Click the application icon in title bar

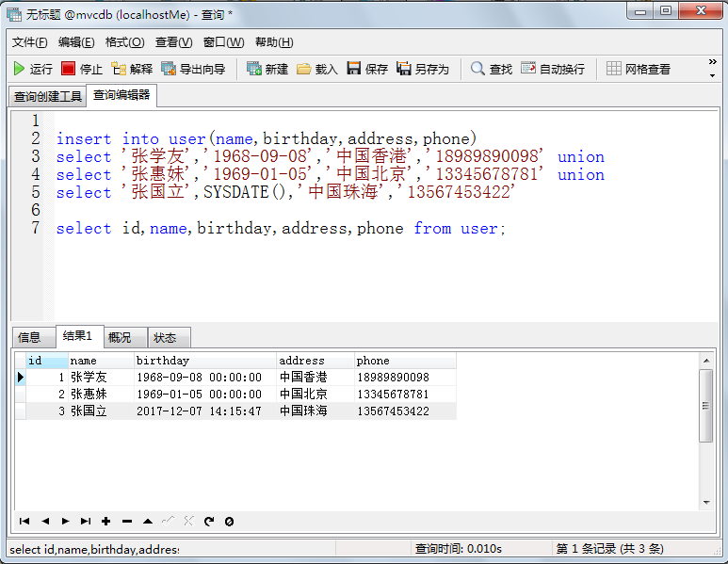[14, 15]
